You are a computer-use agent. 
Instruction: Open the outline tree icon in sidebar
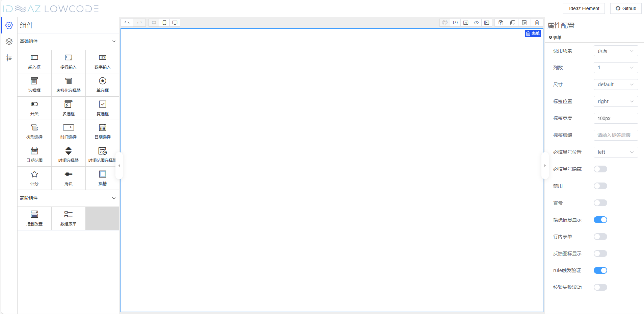click(9, 58)
